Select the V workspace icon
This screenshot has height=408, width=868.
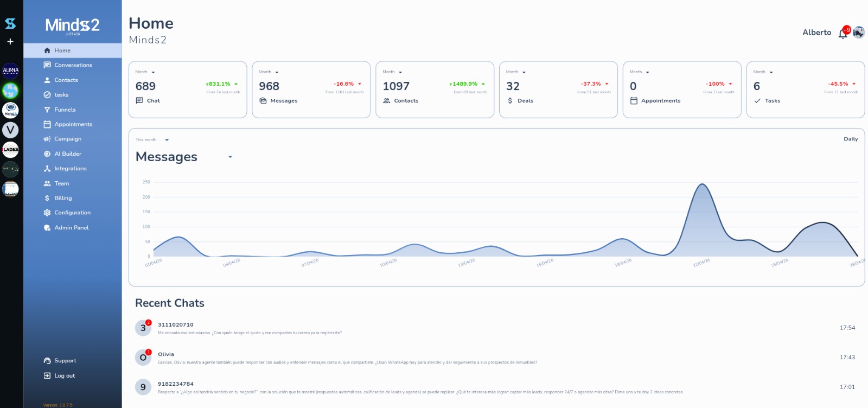(10, 130)
